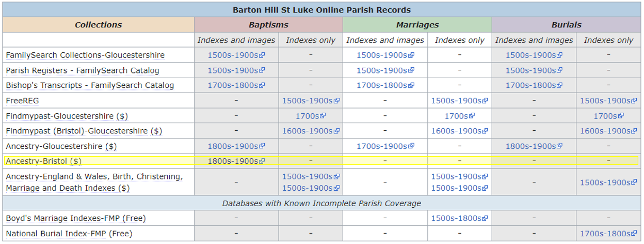Click 'Indexes and images' subheader under Marriages
The image size is (644, 244).
[385, 40]
